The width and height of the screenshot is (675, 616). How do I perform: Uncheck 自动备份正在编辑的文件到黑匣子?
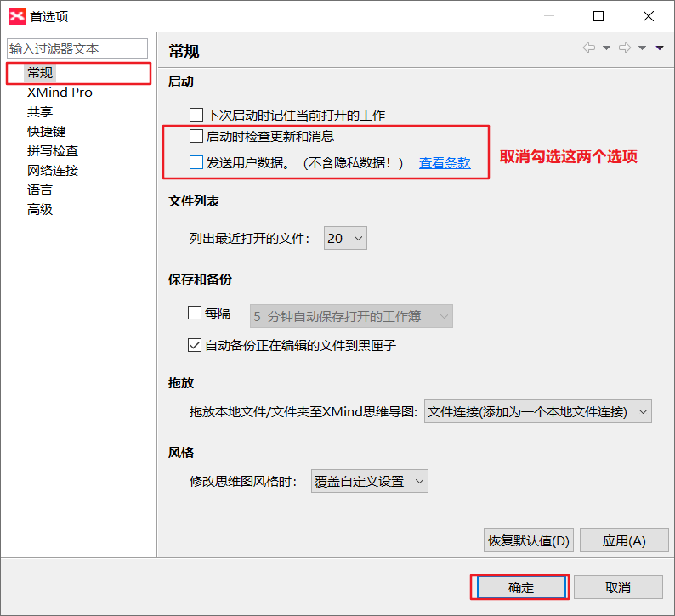(195, 345)
